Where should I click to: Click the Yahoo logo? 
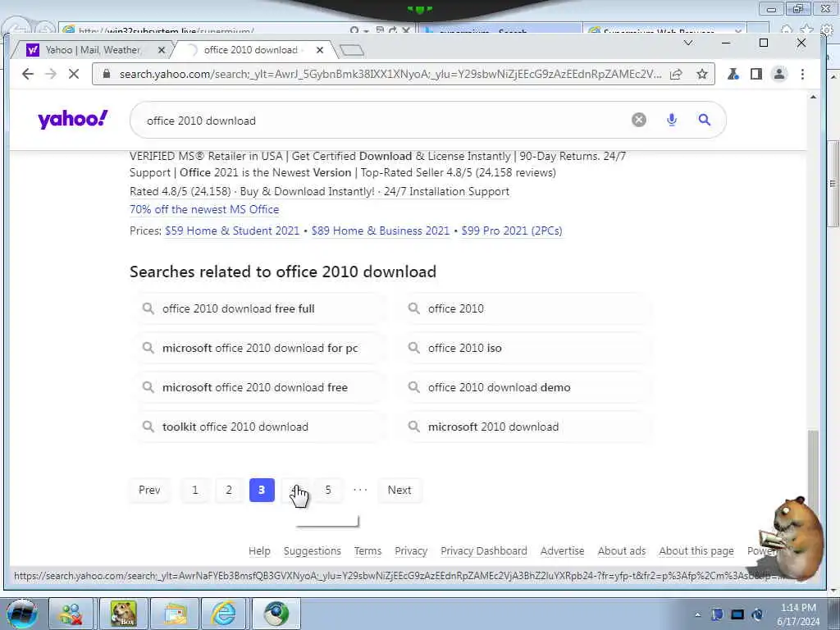73,119
